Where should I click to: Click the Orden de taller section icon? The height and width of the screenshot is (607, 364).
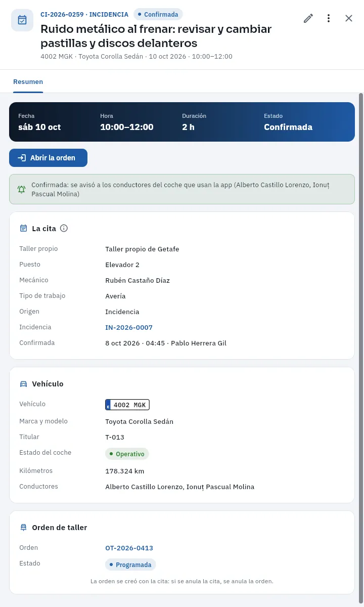coord(23,527)
